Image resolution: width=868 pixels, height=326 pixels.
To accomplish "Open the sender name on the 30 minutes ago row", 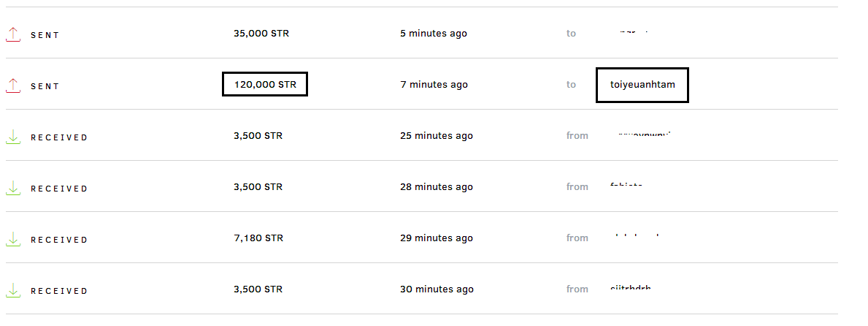I will [630, 288].
